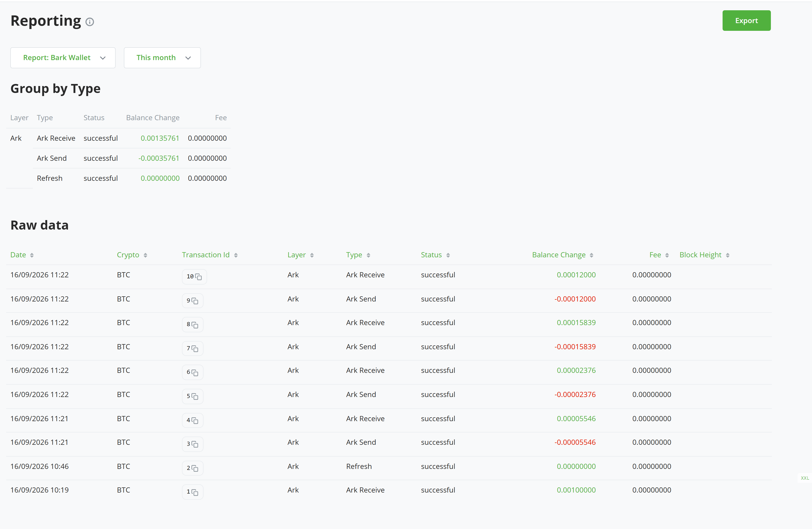Copy transaction ID 4
Viewport: 812px width, 529px height.
[195, 421]
